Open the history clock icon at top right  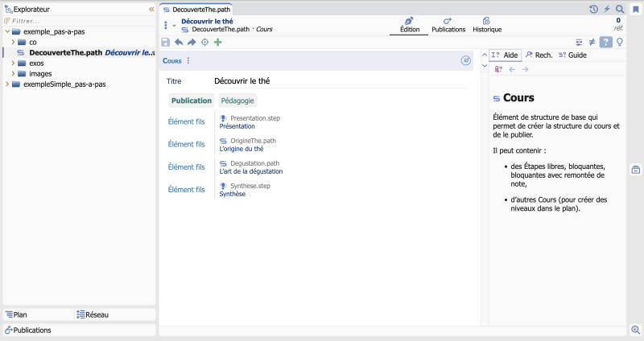point(593,9)
